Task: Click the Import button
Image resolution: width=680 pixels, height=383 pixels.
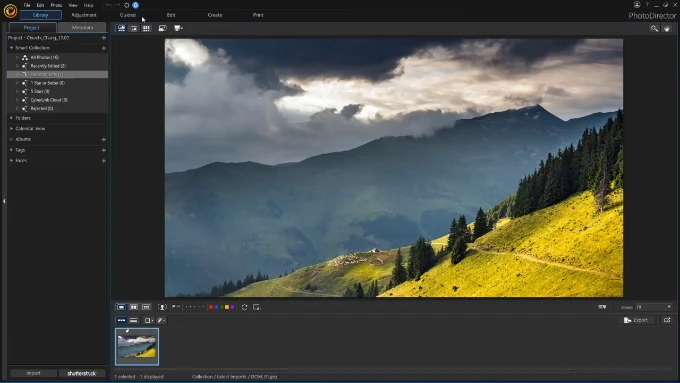Action: point(33,373)
